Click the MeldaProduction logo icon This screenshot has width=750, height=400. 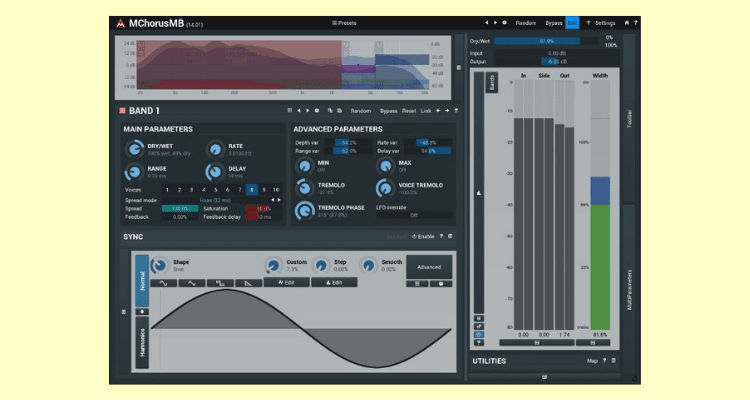pyautogui.click(x=121, y=23)
